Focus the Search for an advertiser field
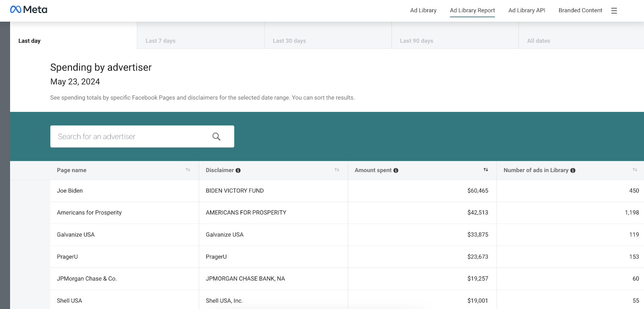This screenshot has width=644, height=309. pyautogui.click(x=142, y=137)
